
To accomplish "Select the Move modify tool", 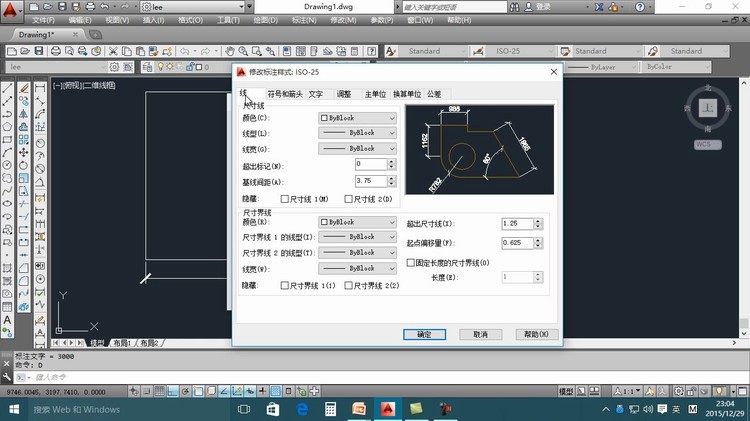I will coord(23,153).
